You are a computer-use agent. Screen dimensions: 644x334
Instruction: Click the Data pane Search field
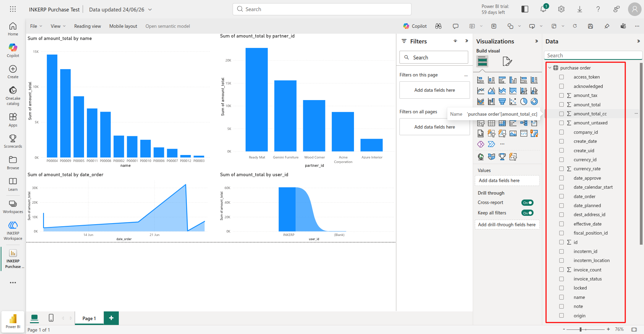coord(593,56)
